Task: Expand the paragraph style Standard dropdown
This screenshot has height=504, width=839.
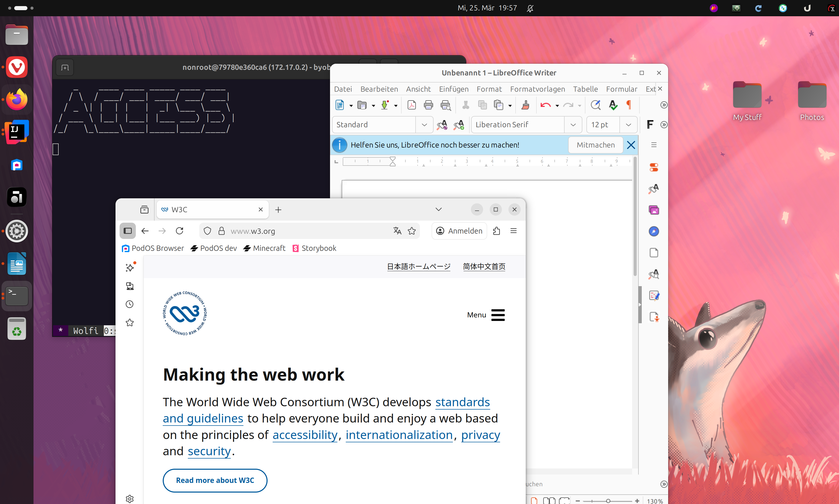Action: (424, 125)
